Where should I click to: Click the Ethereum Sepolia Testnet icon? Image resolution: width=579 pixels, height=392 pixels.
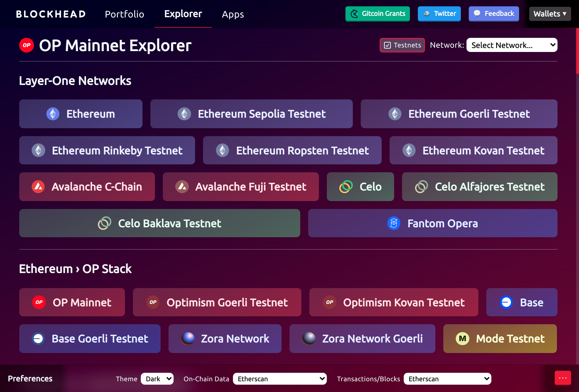coord(184,114)
